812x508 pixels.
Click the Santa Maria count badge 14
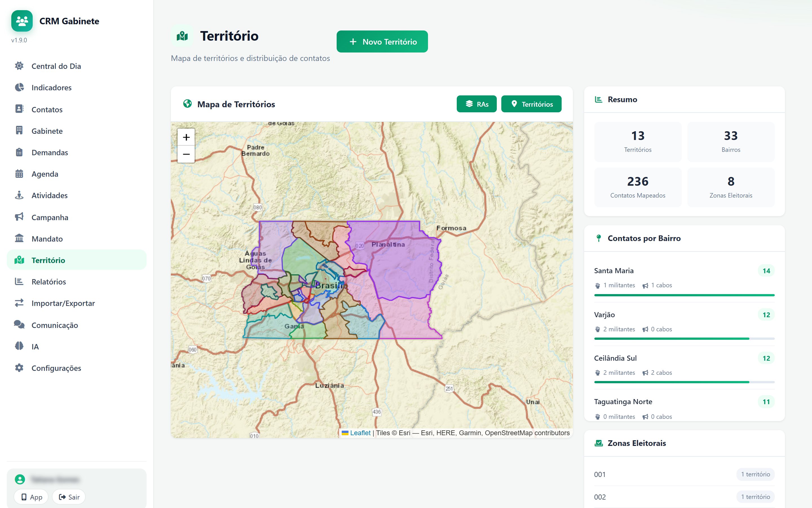click(766, 271)
